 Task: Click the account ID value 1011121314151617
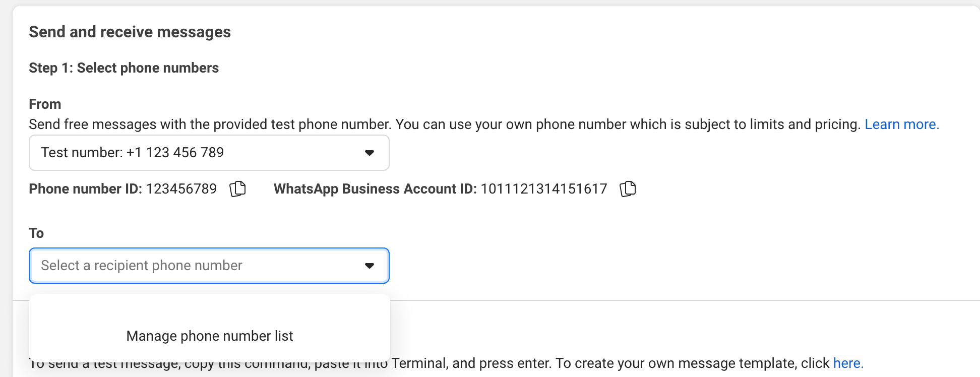[x=543, y=189]
